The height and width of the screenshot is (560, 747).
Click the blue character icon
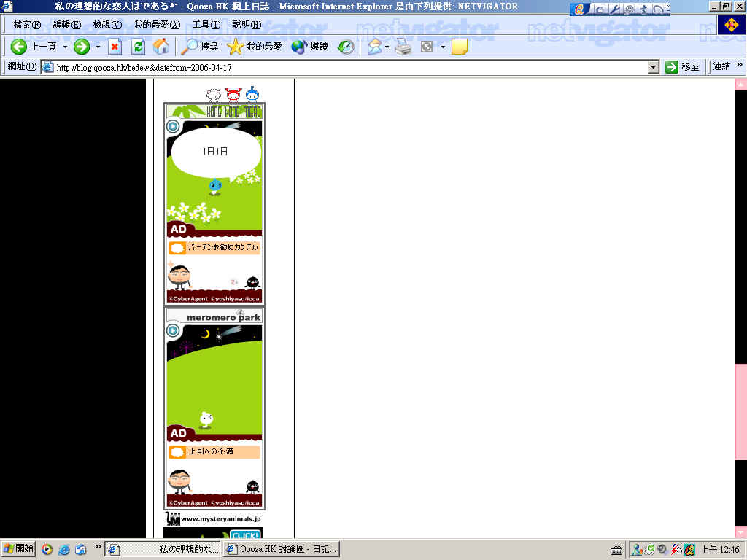pos(252,94)
